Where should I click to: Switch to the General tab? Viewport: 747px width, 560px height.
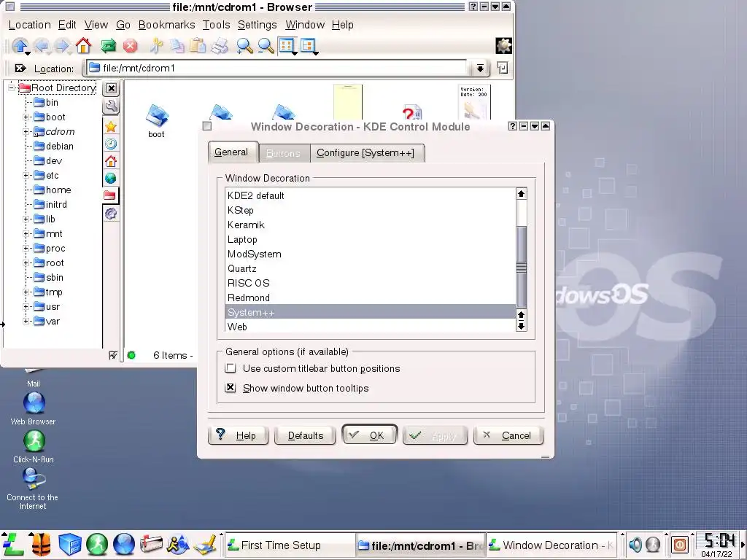tap(231, 152)
